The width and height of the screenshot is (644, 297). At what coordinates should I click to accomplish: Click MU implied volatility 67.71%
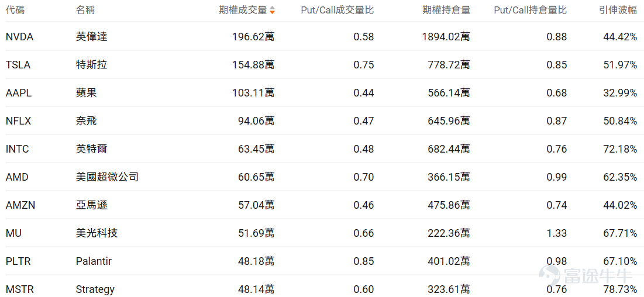620,233
